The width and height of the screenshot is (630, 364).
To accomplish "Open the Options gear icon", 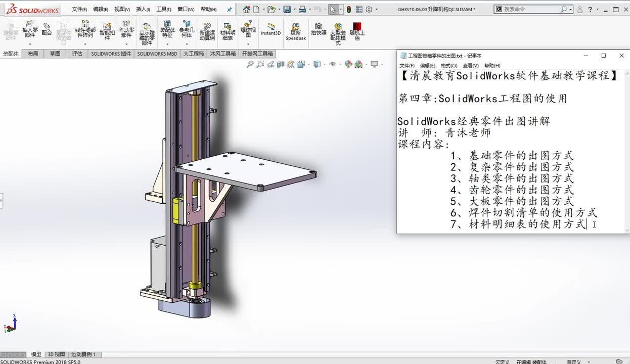I will 369,9.
